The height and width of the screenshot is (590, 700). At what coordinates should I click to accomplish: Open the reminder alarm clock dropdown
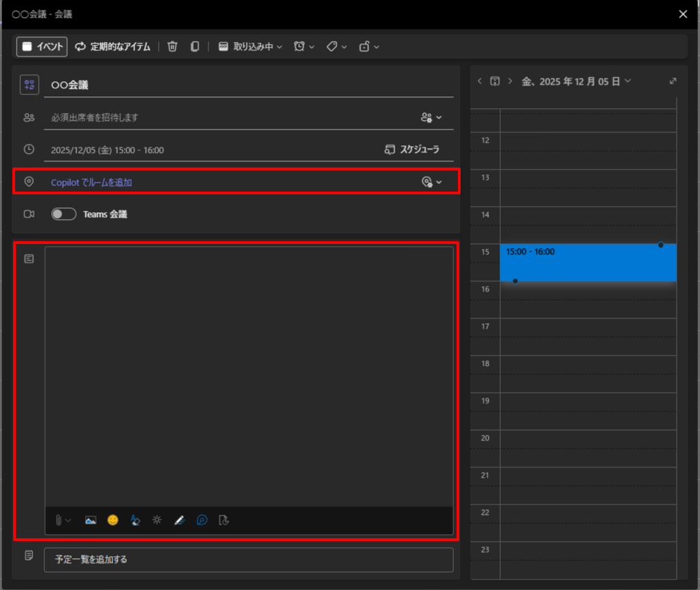point(304,46)
